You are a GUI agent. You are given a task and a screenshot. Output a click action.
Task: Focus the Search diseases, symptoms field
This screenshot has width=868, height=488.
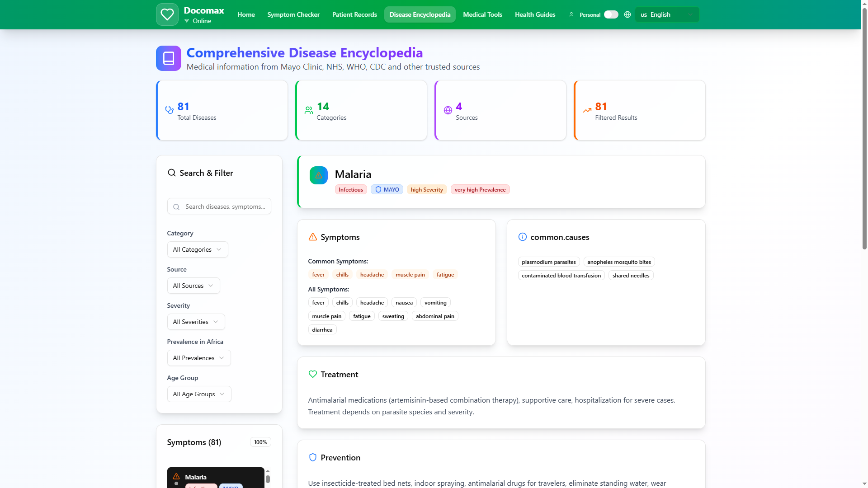click(x=225, y=206)
